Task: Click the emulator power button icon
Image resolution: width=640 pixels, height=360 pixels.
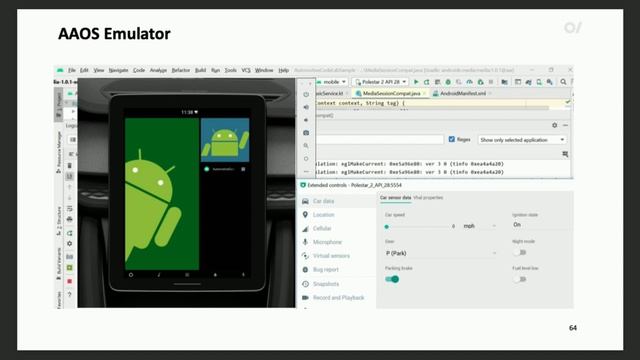Action: click(306, 94)
